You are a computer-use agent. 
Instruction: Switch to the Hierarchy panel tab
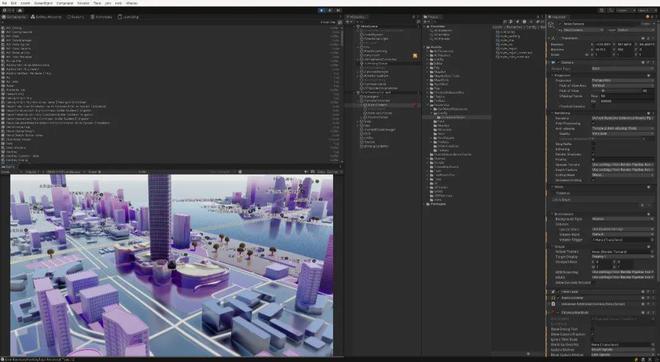tap(357, 17)
